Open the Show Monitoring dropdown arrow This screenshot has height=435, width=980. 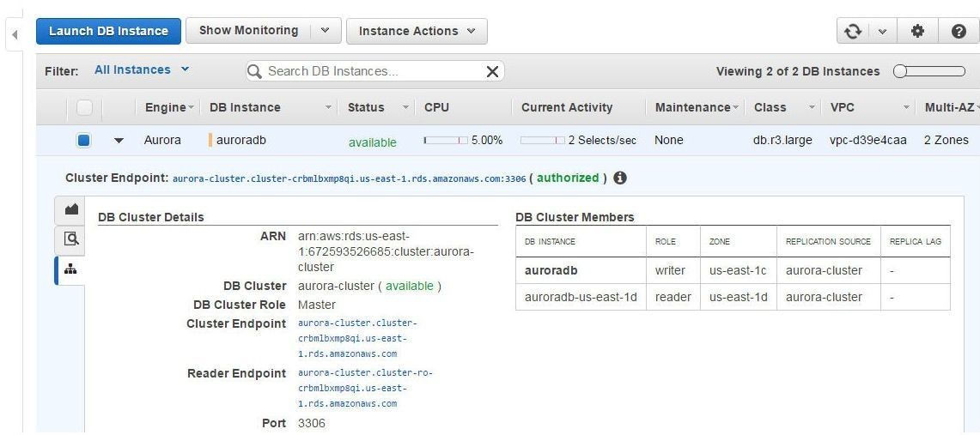click(x=325, y=31)
